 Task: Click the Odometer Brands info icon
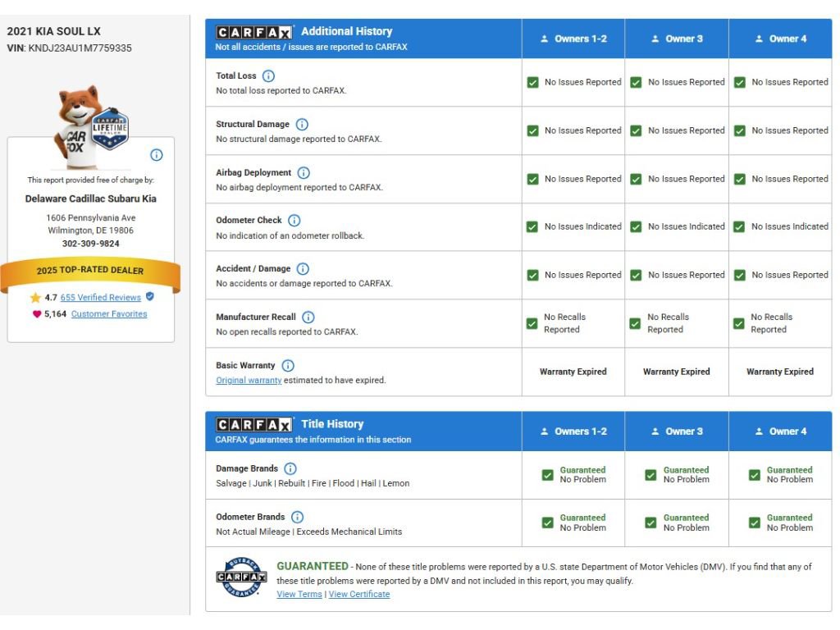[297, 517]
